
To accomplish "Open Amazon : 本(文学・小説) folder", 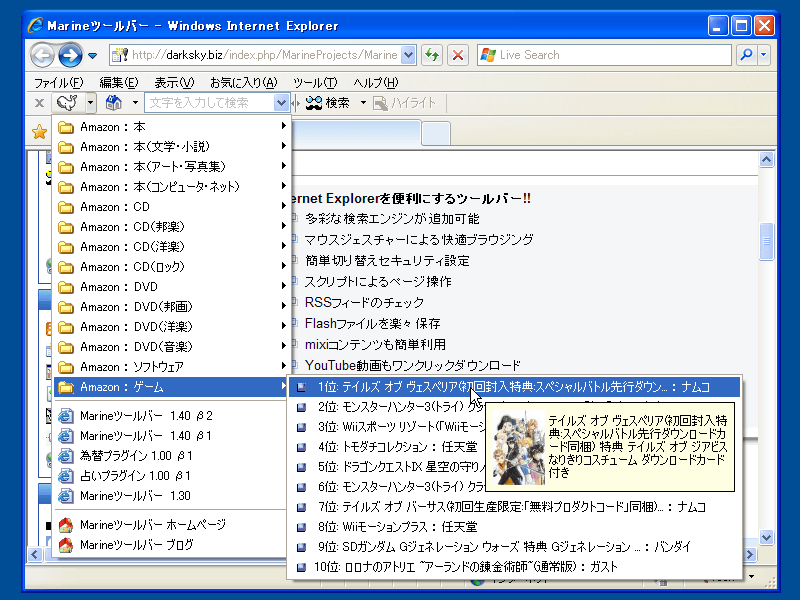I will pyautogui.click(x=171, y=147).
